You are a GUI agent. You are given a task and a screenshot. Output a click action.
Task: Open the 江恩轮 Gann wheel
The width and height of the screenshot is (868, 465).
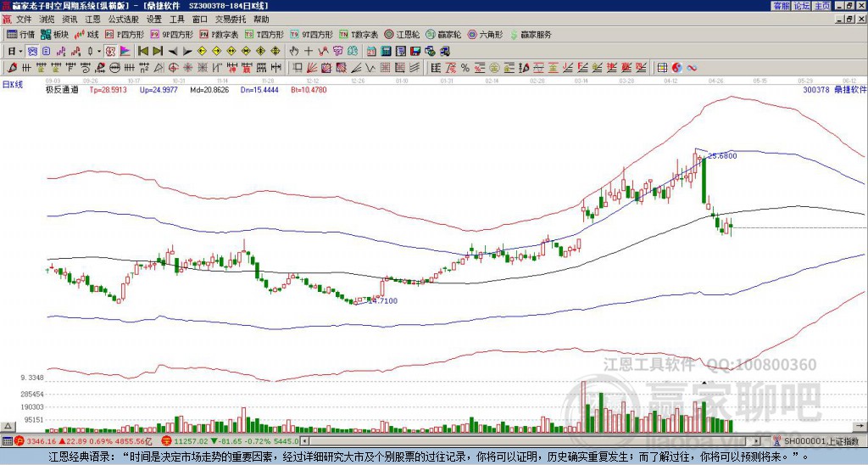[402, 34]
